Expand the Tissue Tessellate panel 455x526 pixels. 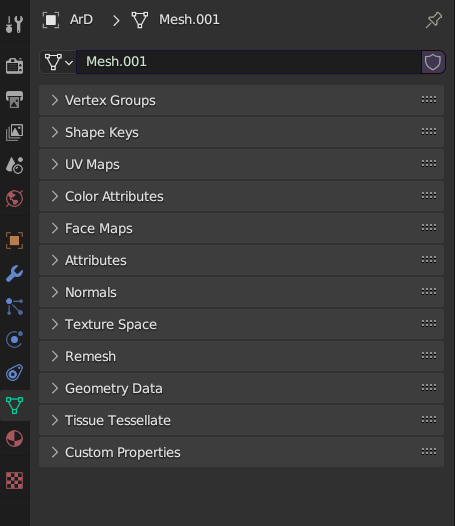(241, 420)
